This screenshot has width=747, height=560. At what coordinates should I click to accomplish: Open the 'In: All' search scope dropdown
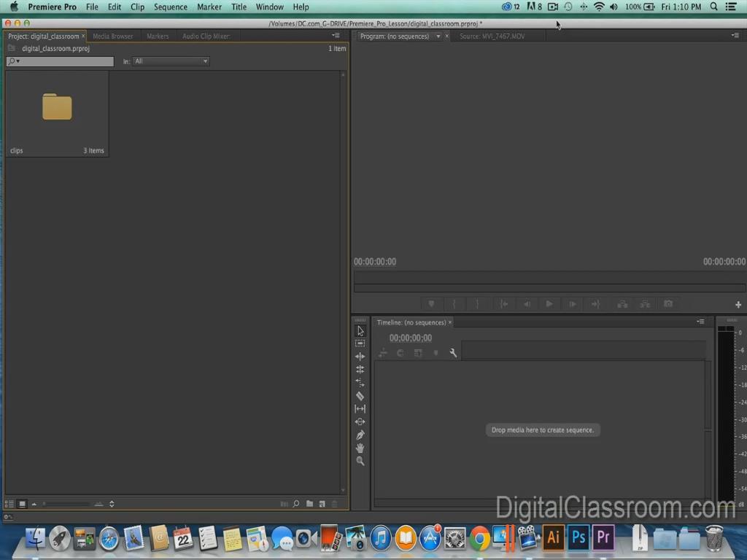(171, 61)
